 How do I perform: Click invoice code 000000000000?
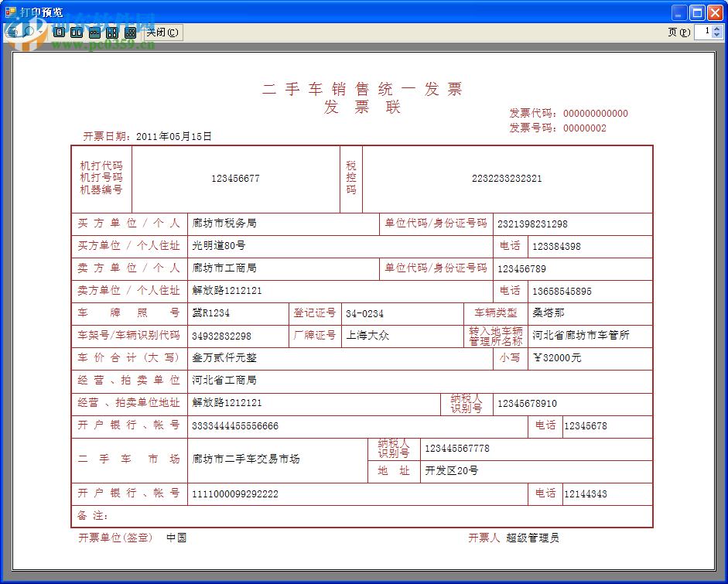pyautogui.click(x=595, y=113)
